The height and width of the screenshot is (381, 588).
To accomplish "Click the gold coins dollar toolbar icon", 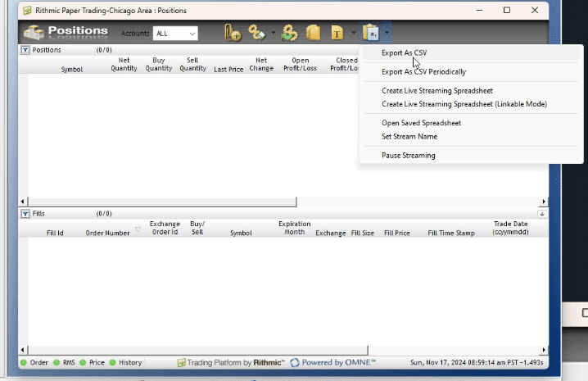I will click(x=289, y=33).
